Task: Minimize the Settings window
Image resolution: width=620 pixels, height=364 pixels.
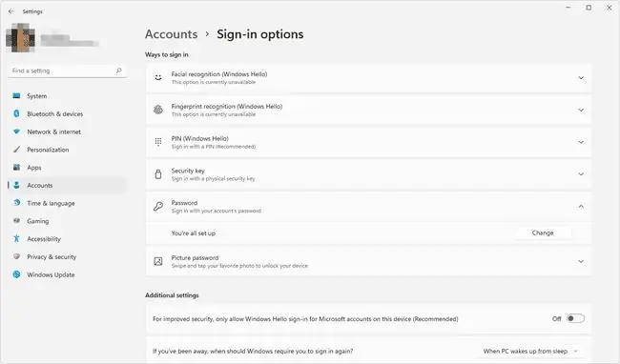Action: click(568, 8)
